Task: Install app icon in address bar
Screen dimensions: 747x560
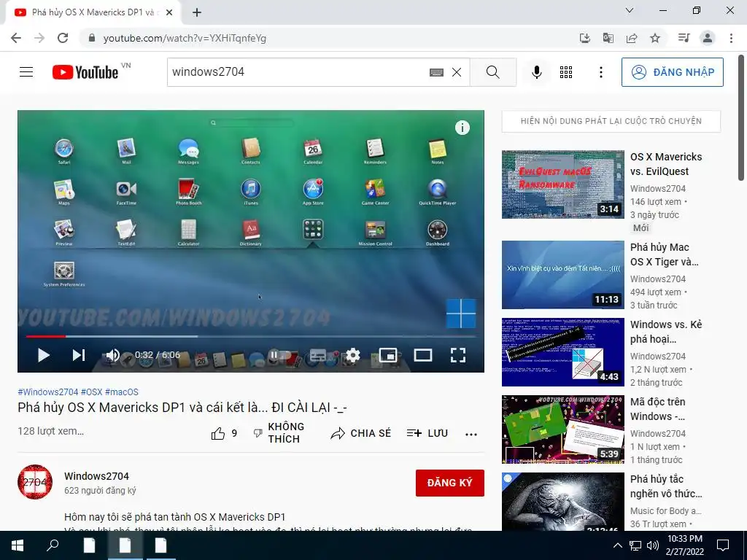Action: pyautogui.click(x=584, y=38)
